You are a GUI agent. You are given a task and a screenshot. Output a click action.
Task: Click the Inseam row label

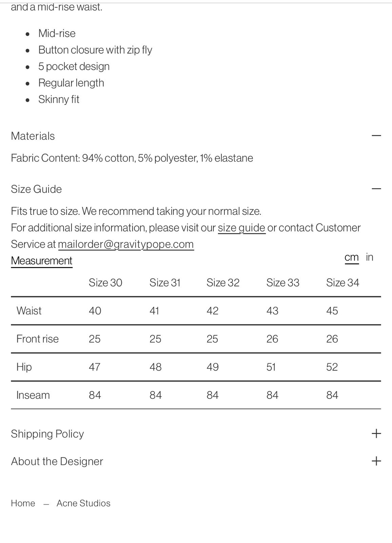pyautogui.click(x=33, y=395)
